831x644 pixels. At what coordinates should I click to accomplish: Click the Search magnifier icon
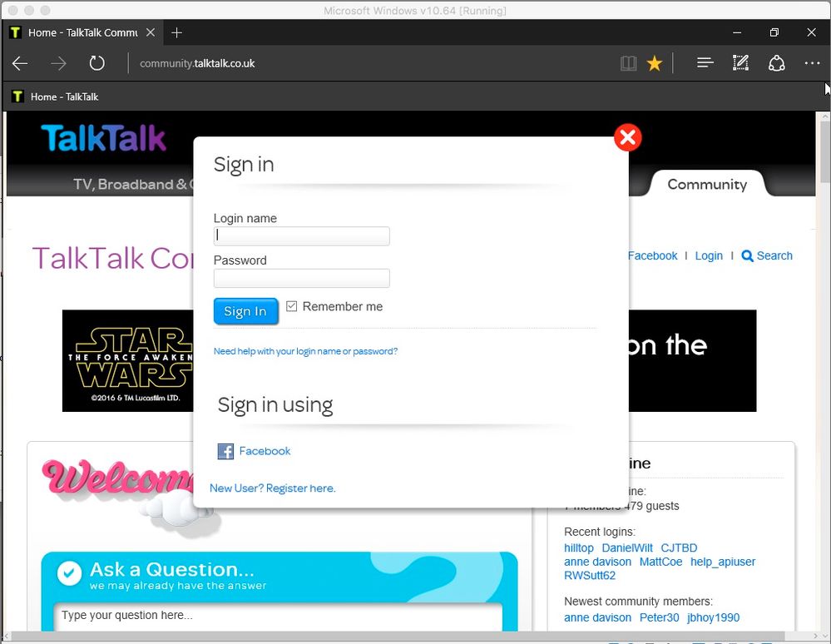(747, 256)
